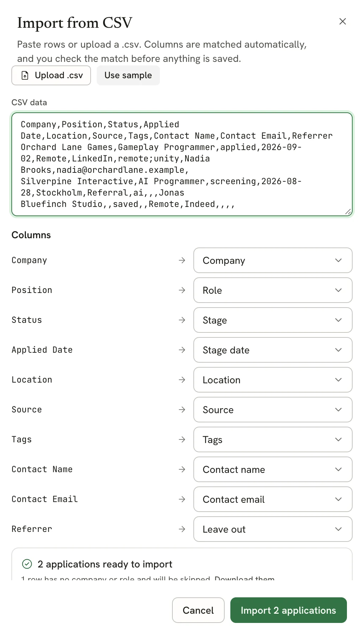Click the 'Referrer' source column label
364x640 pixels.
(32, 529)
